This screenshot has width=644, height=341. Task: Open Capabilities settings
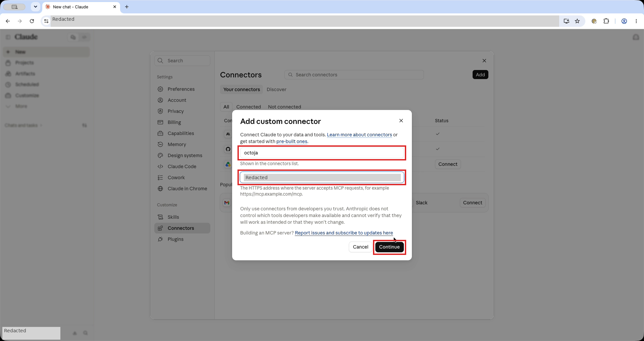(182, 133)
